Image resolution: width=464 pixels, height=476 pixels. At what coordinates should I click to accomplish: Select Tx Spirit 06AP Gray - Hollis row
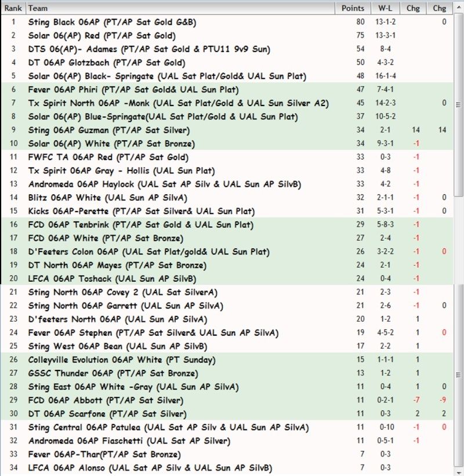(227, 170)
